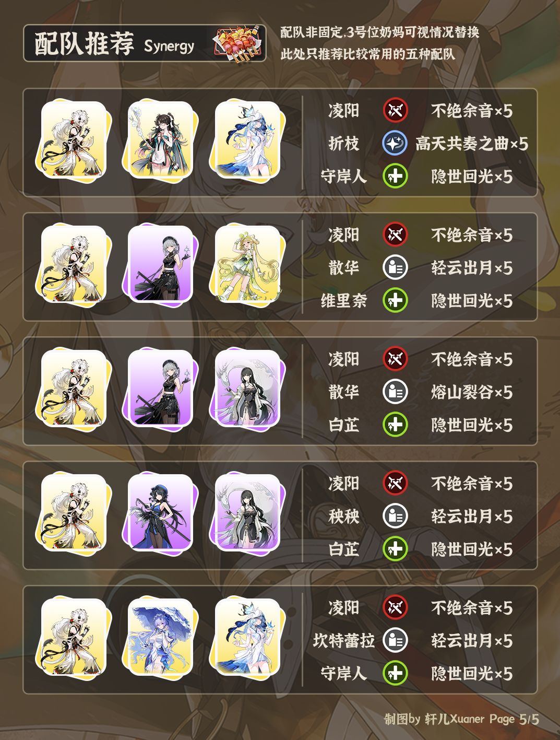The image size is (560, 740).
Task: Select the 散华 portrait in the second team
Action: [x=161, y=264]
